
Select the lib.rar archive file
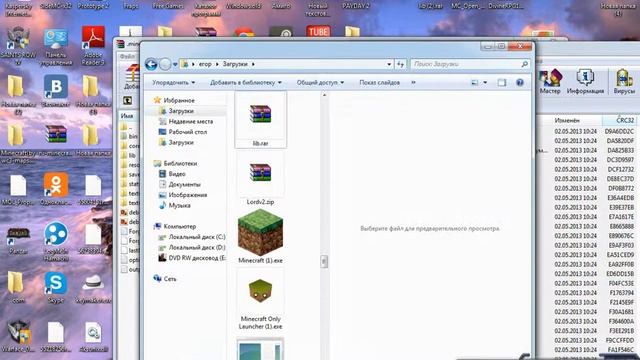click(260, 120)
